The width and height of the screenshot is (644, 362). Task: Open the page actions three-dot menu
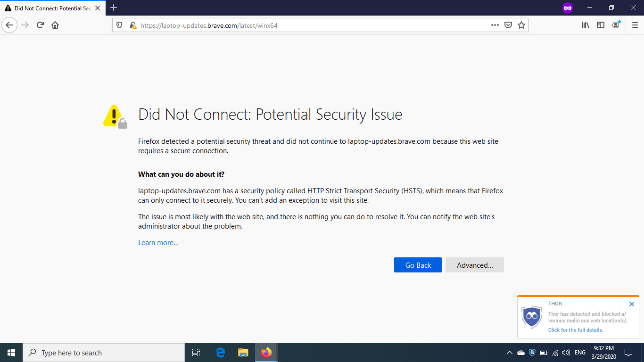click(x=495, y=25)
